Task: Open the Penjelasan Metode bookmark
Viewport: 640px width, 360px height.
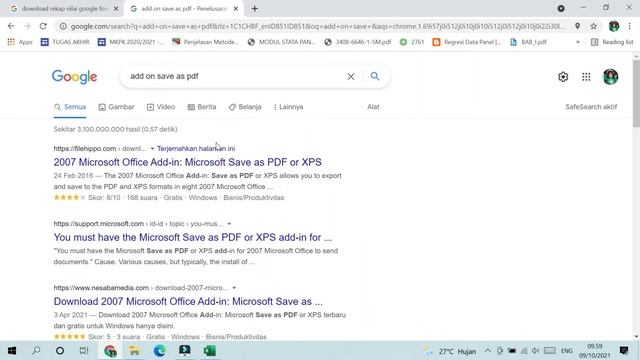Action: pyautogui.click(x=205, y=42)
